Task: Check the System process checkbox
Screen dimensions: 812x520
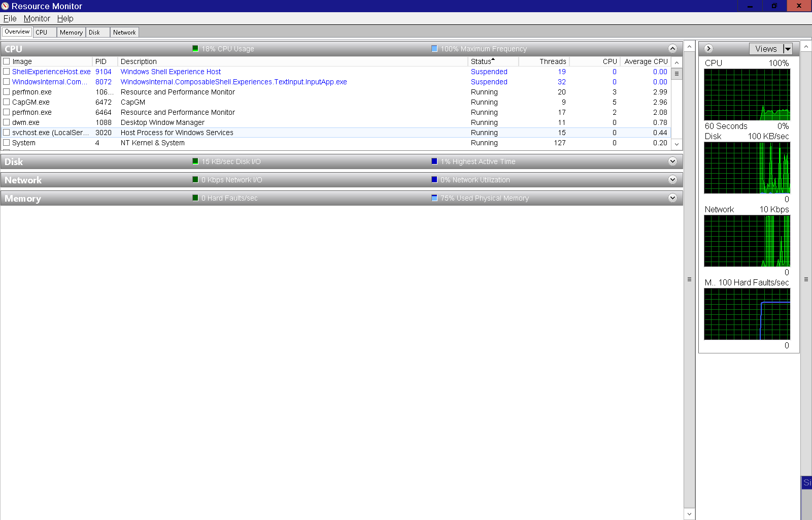Action: click(7, 143)
